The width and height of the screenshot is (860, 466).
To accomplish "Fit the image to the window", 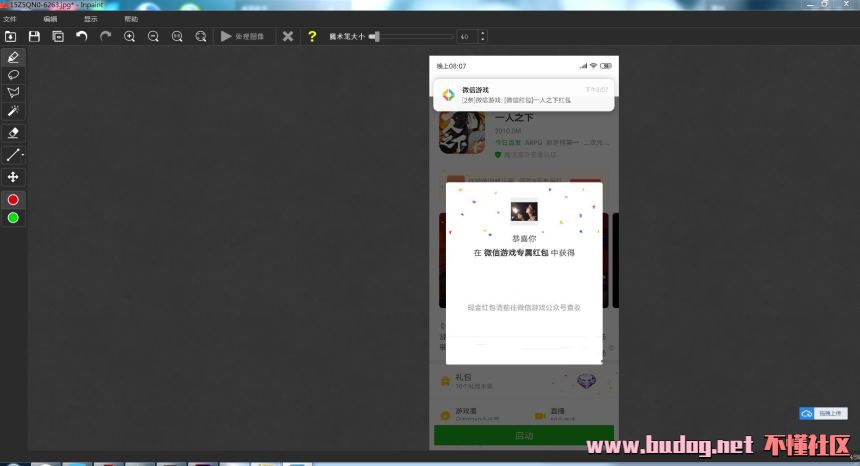I will 201,37.
